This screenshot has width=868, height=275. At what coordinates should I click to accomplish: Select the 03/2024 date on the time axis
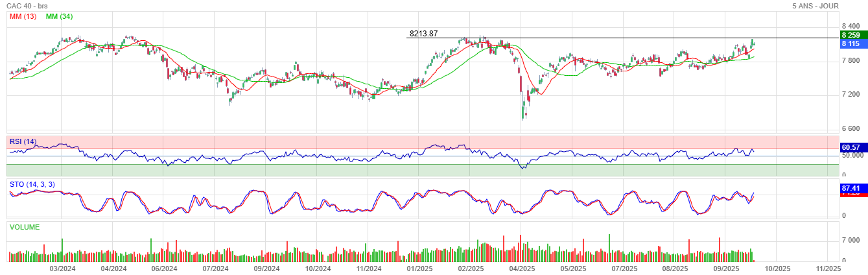[62, 268]
